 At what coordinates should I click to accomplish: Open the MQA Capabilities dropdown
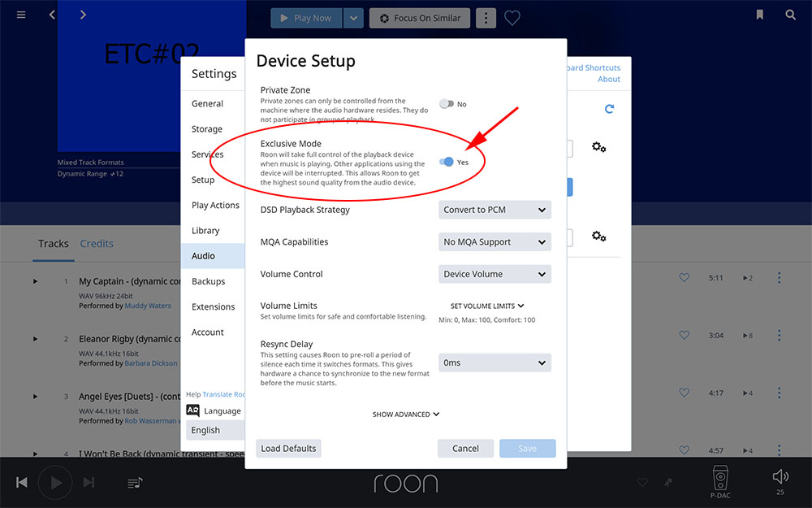(x=495, y=241)
